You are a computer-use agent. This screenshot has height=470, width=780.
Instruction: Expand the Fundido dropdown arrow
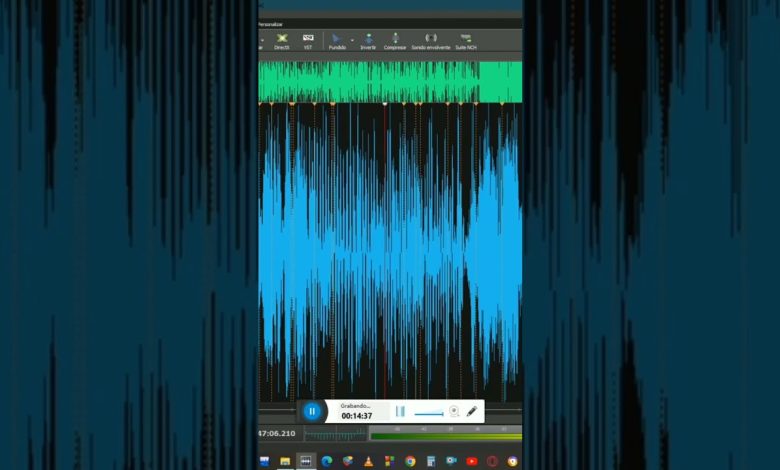pos(351,40)
